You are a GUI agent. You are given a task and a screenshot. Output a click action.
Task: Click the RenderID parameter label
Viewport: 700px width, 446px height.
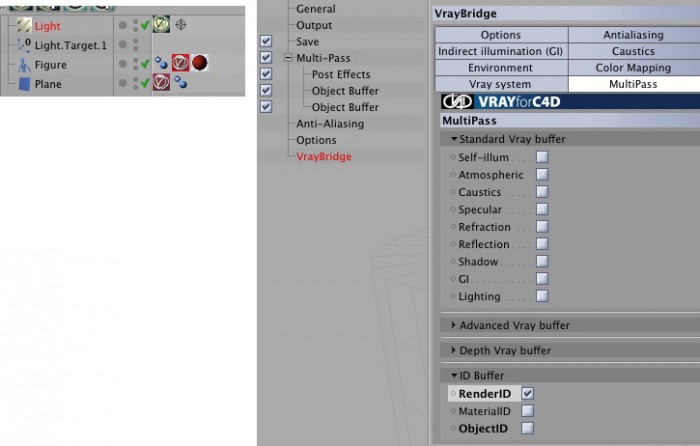point(484,393)
